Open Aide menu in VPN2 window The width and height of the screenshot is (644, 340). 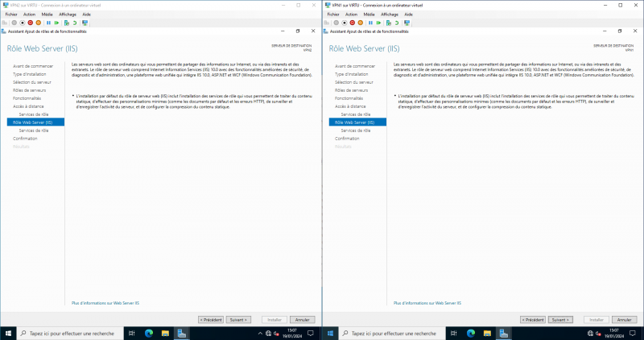[86, 15]
